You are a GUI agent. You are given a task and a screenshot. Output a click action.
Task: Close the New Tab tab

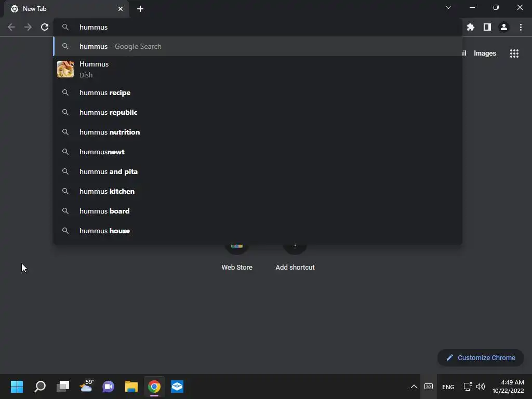[x=121, y=9]
